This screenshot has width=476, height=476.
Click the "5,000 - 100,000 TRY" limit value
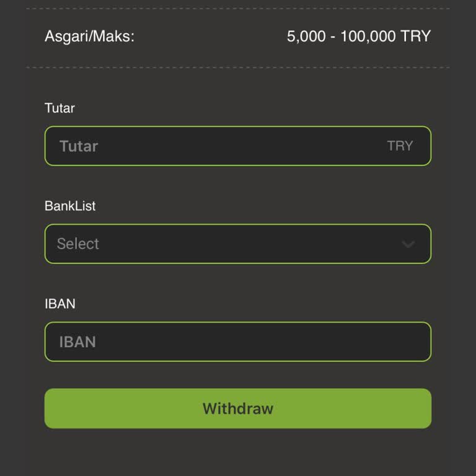[x=358, y=36]
